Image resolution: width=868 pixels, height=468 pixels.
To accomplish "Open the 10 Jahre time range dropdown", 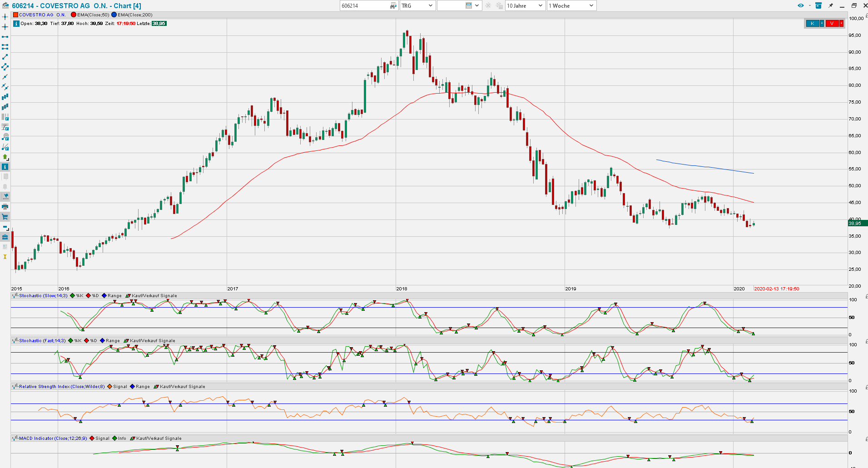I will coord(525,5).
